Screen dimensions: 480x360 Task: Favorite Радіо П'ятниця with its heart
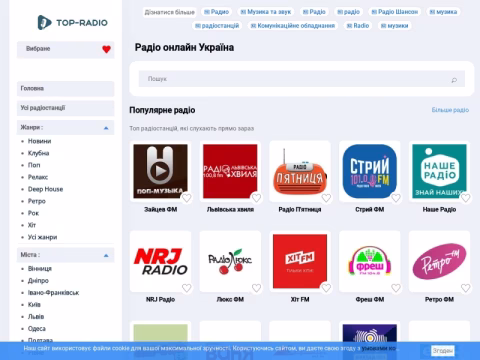coord(326,198)
